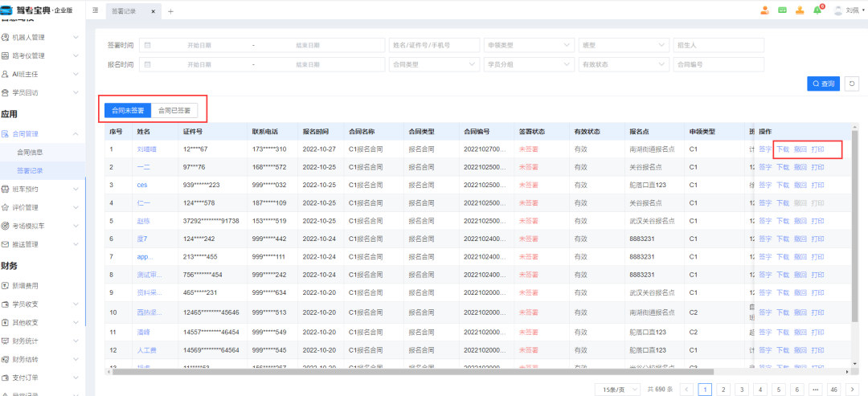
Task: Click the 考场模拟车 target icon
Action: [6, 226]
